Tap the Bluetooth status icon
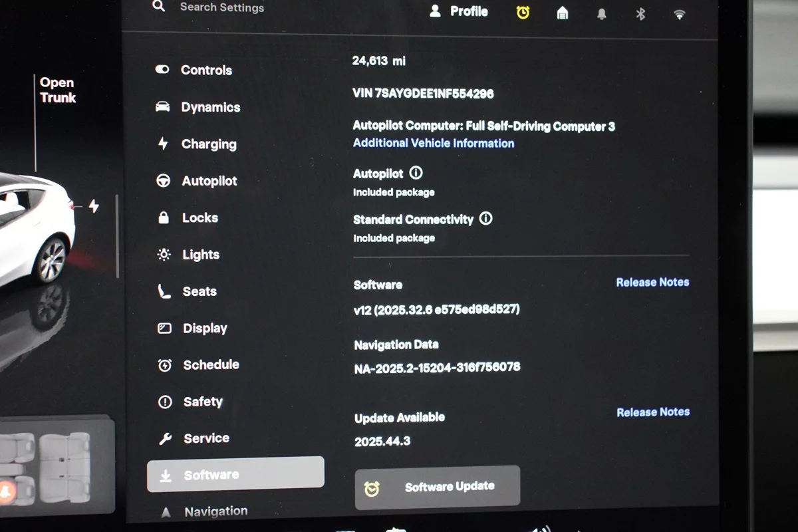Viewport: 798px width, 532px height. [x=640, y=14]
